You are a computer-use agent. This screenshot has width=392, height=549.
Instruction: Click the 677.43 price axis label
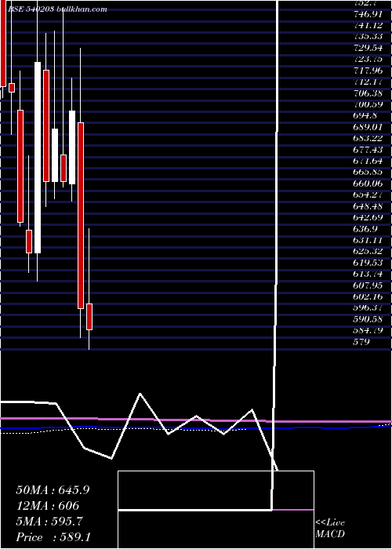pyautogui.click(x=368, y=150)
